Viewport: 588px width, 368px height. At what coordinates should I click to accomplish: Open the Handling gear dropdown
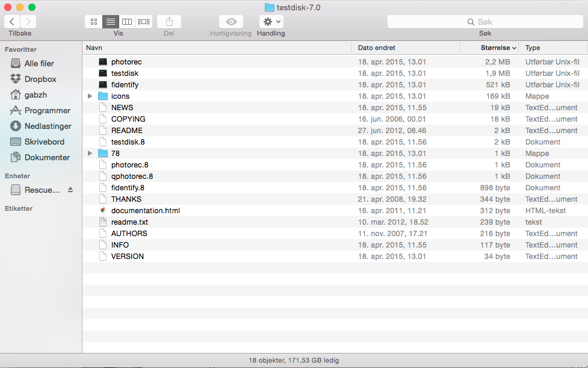pyautogui.click(x=271, y=22)
